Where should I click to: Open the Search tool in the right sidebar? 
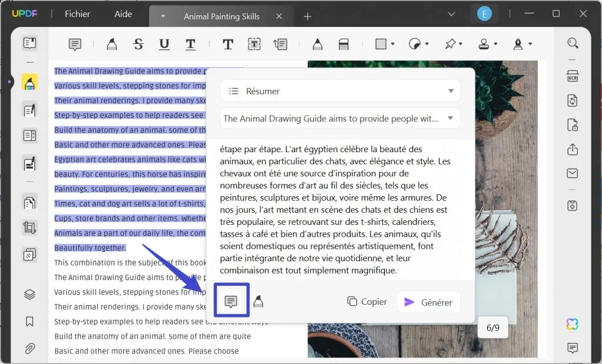click(x=573, y=43)
